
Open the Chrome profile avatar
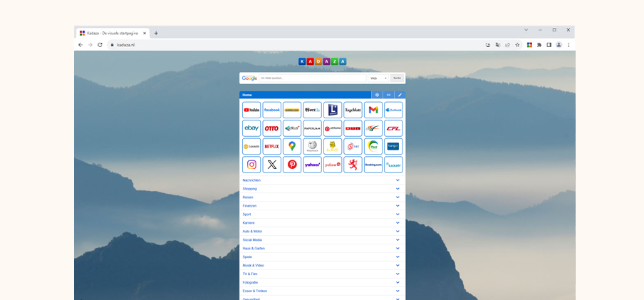(x=559, y=45)
